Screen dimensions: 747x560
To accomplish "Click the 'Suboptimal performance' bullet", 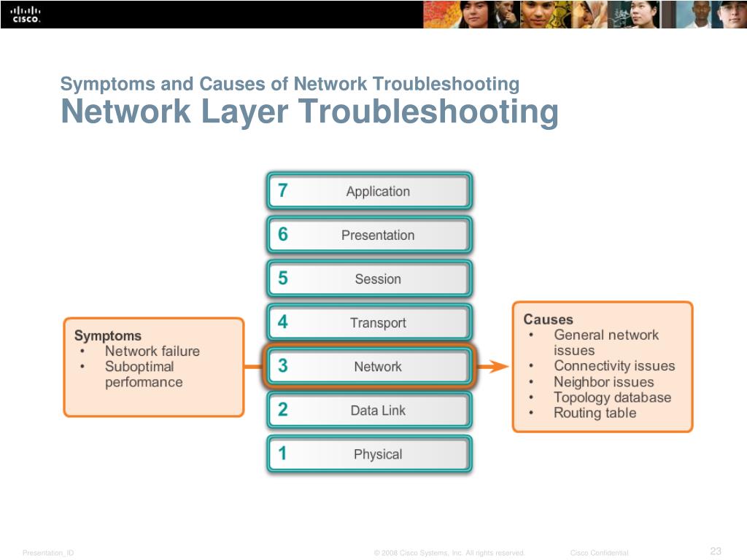I will (144, 374).
